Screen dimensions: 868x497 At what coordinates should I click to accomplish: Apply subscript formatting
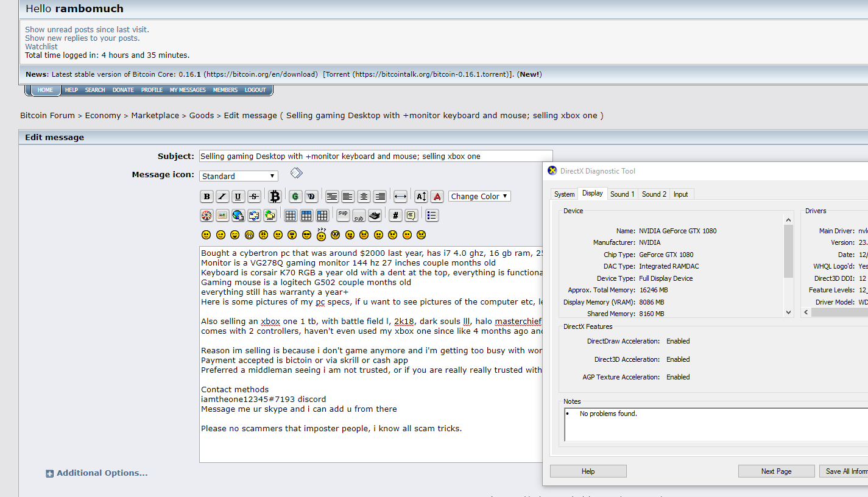click(x=359, y=215)
